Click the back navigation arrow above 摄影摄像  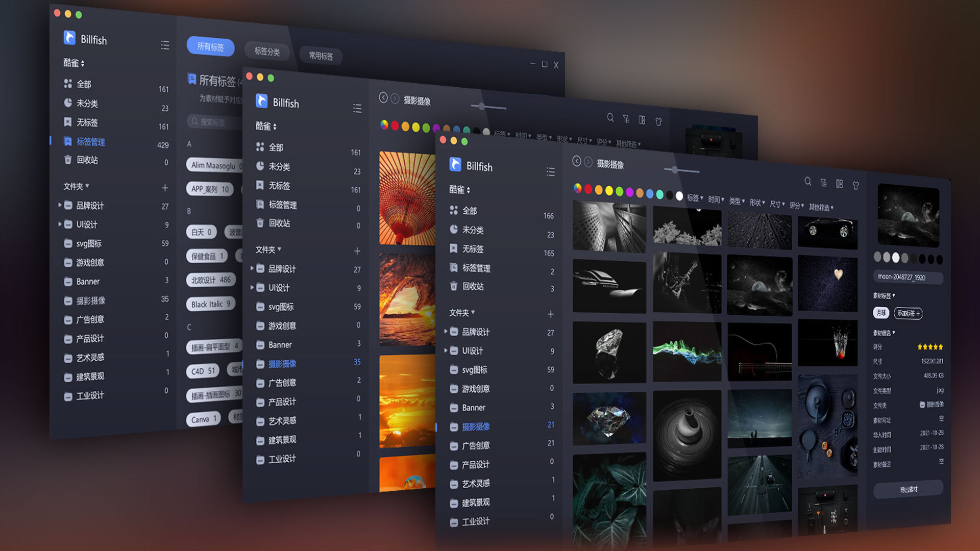577,162
